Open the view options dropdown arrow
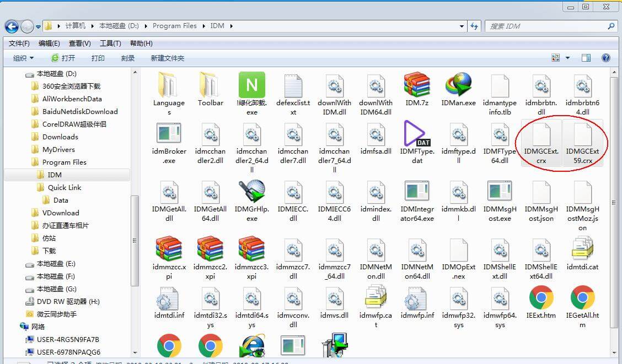Image resolution: width=622 pixels, height=364 pixels. 567,58
